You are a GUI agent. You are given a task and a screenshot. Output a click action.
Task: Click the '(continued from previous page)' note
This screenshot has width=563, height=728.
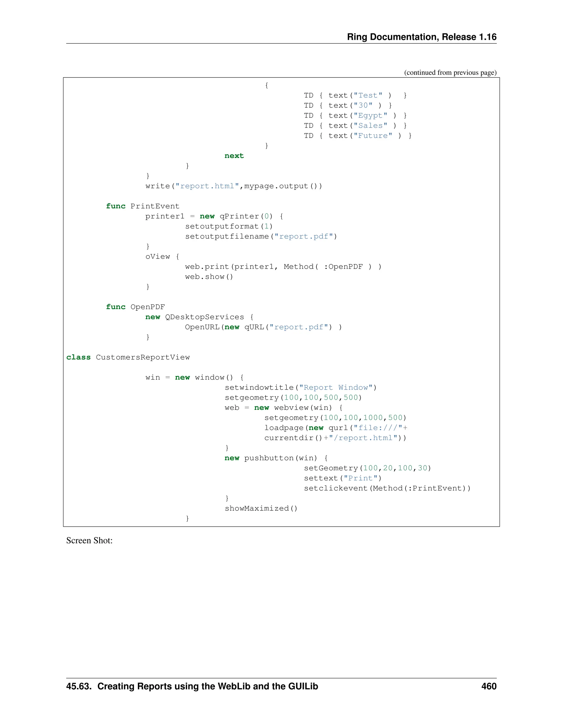point(450,72)
